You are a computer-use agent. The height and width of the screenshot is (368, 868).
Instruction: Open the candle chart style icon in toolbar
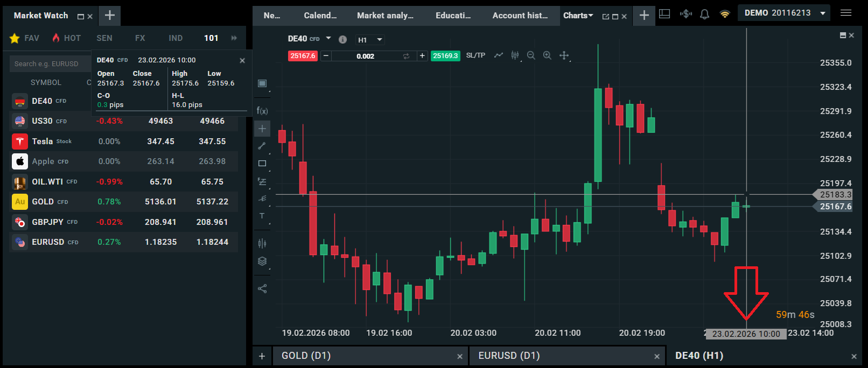coord(515,55)
